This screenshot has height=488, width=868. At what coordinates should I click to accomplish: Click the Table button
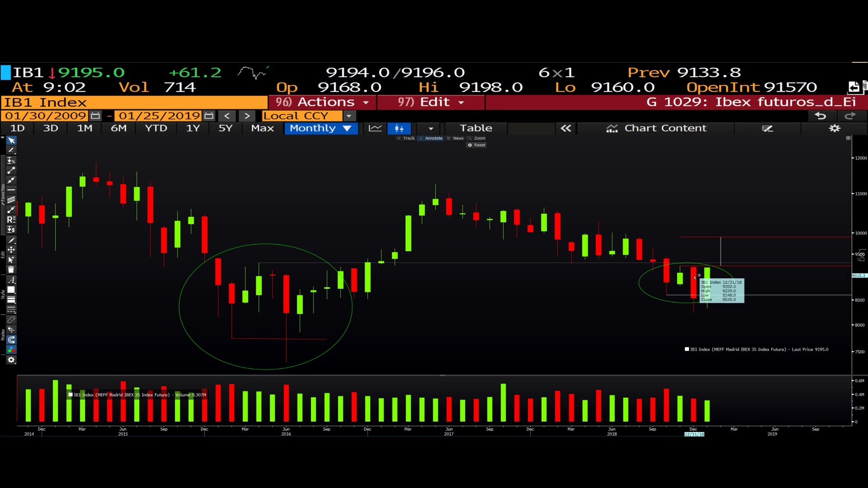coord(476,128)
